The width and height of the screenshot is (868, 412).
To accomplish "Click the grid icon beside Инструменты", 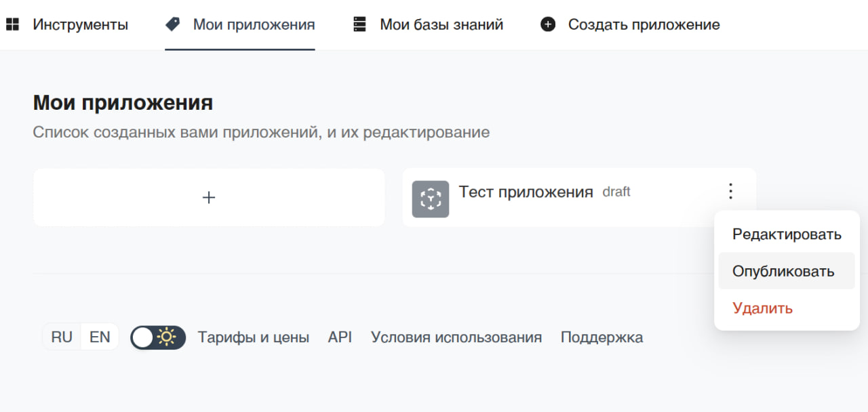I will (12, 25).
